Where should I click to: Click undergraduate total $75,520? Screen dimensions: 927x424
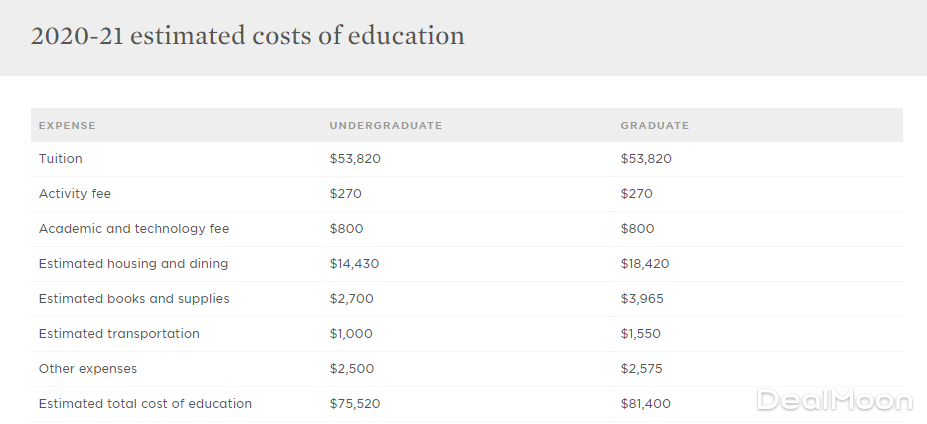[x=354, y=404]
